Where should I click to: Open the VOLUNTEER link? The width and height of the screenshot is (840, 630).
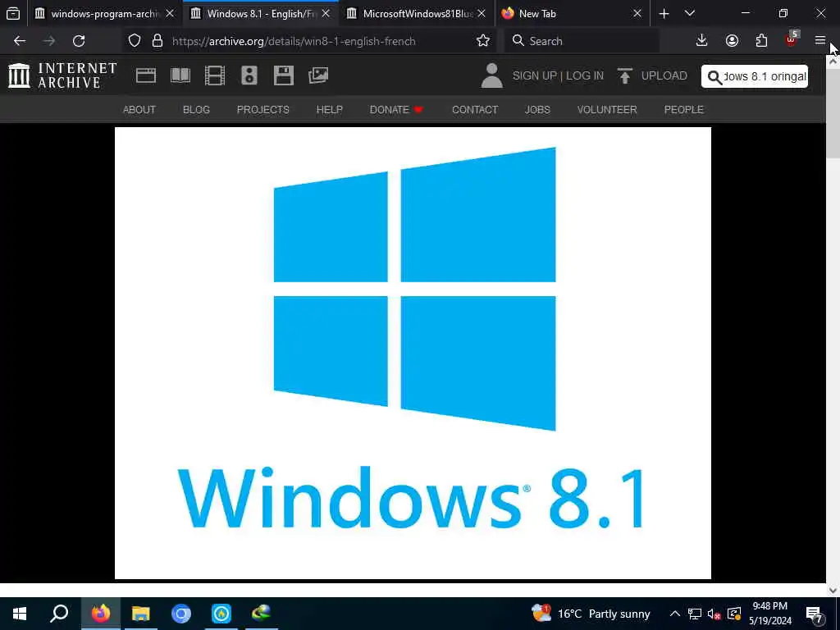click(x=607, y=109)
